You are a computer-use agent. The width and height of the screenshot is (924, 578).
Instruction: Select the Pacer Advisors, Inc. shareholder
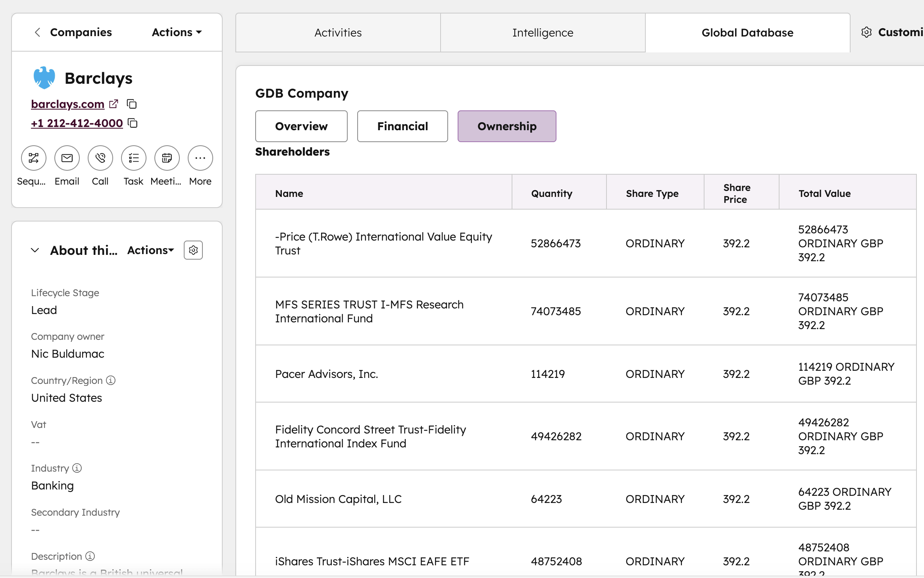pos(327,374)
